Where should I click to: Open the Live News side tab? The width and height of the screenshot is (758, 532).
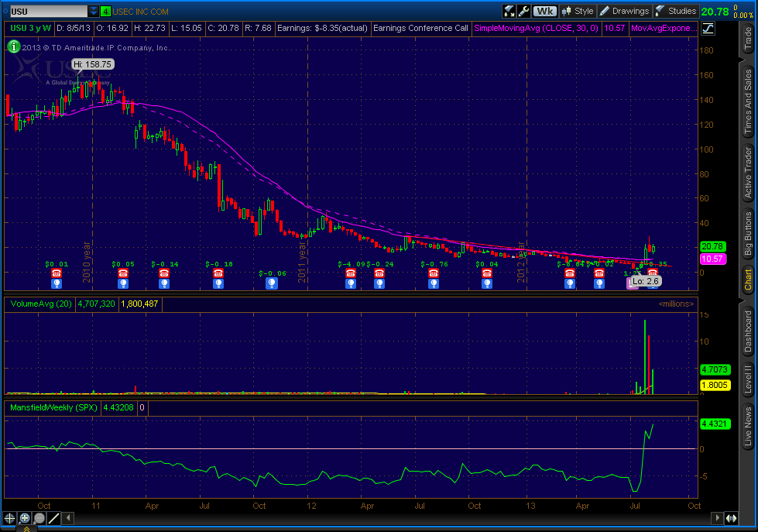748,427
